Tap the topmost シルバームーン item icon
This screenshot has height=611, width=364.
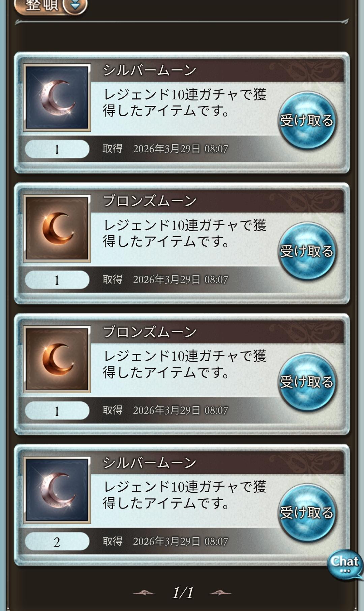click(x=57, y=98)
